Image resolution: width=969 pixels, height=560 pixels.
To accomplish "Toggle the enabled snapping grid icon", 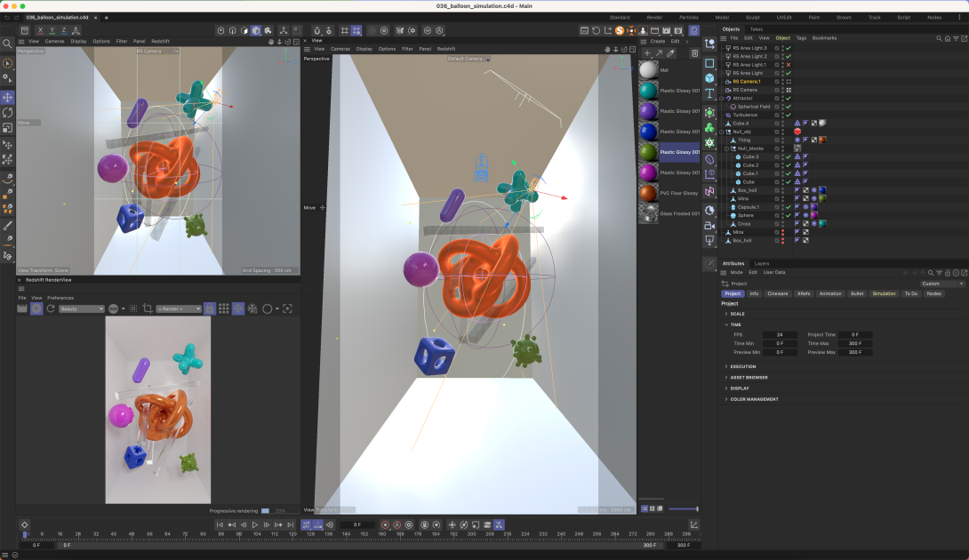I will coord(356,30).
